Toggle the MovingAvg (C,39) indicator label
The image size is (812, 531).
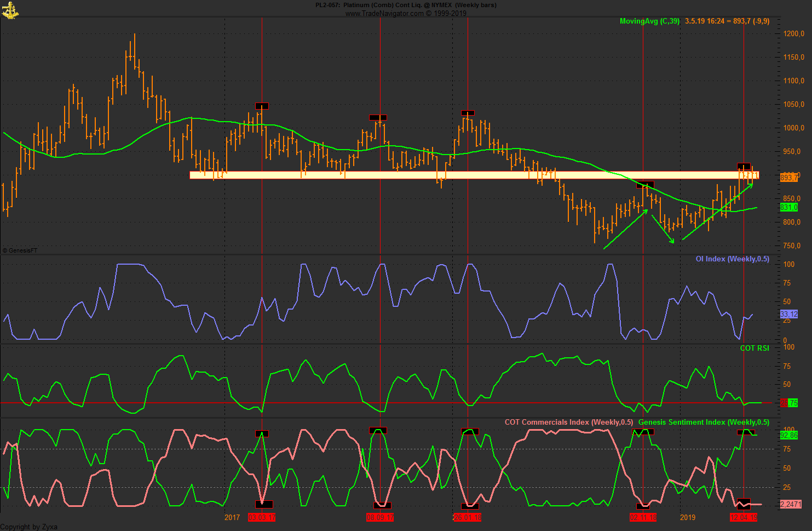(649, 21)
